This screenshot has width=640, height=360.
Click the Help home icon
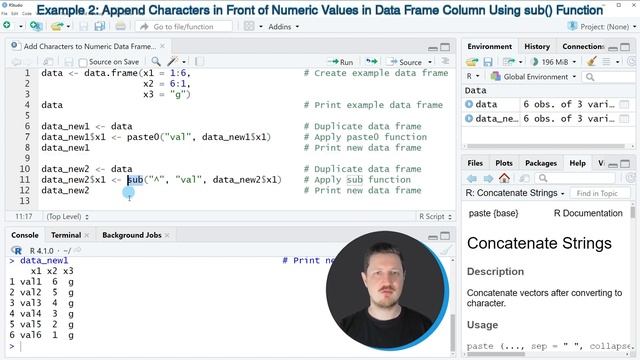coord(504,178)
